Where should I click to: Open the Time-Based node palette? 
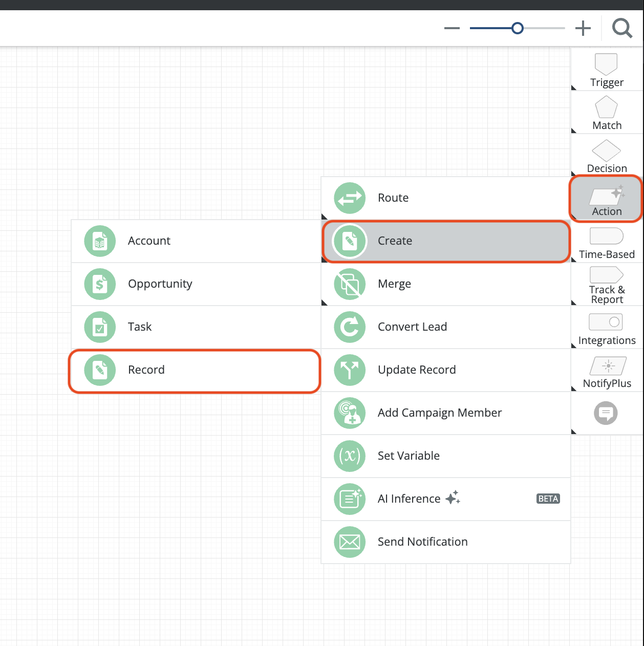point(607,242)
